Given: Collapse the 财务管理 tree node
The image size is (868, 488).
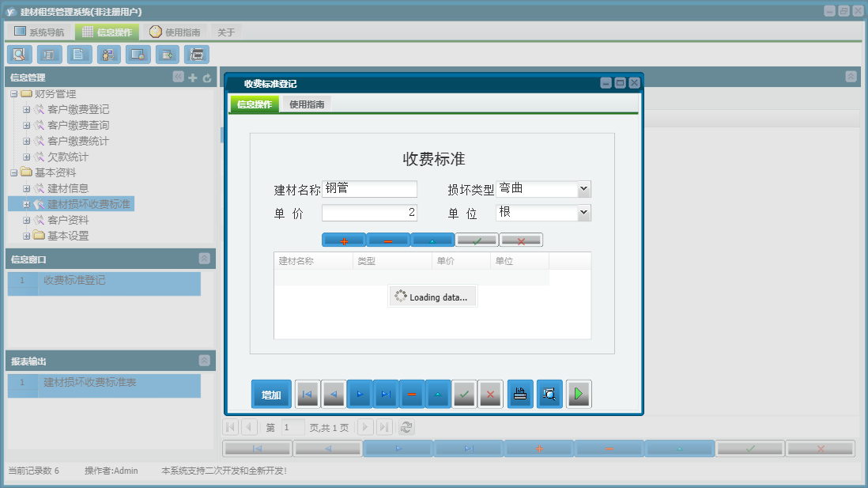Looking at the screenshot, I should coord(14,93).
